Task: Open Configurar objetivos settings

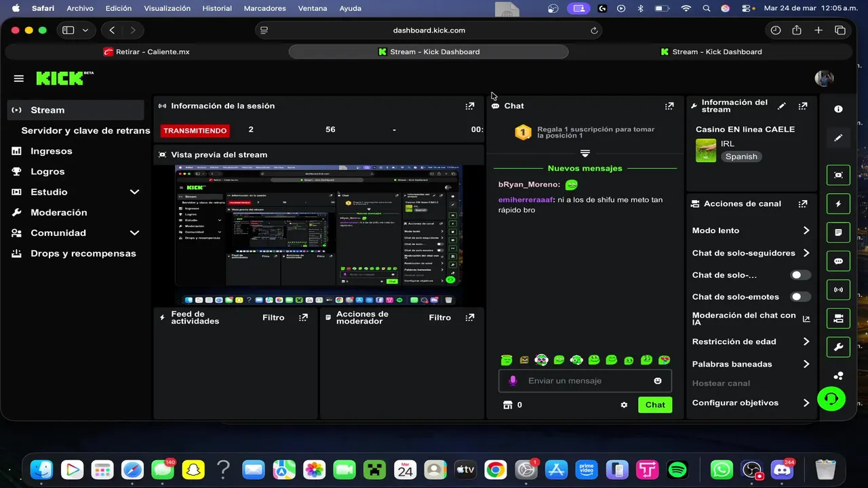Action: tap(751, 403)
